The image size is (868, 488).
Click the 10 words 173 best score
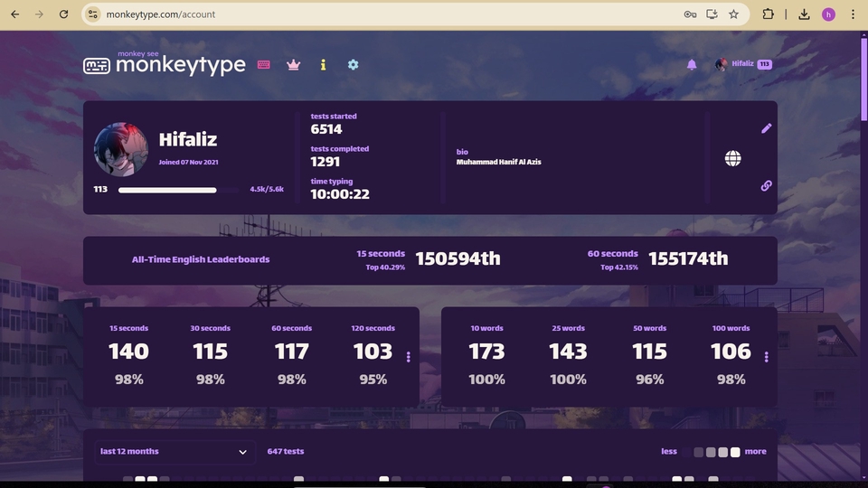pos(487,352)
